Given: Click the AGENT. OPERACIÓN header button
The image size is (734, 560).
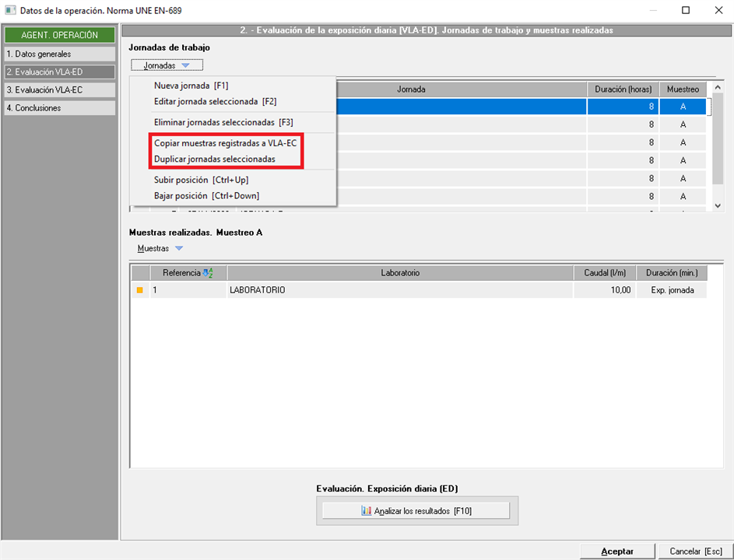Looking at the screenshot, I should click(59, 35).
